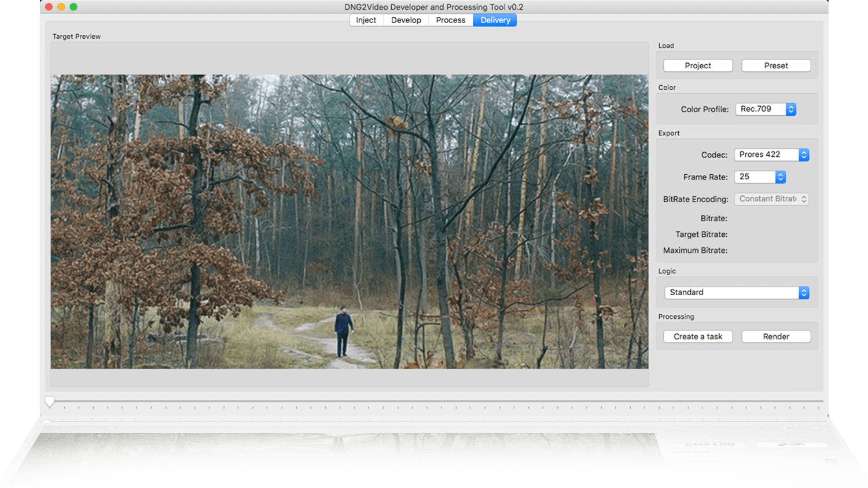The width and height of the screenshot is (868, 488).
Task: Expand the Logic Standard dropdown
Action: tap(736, 293)
